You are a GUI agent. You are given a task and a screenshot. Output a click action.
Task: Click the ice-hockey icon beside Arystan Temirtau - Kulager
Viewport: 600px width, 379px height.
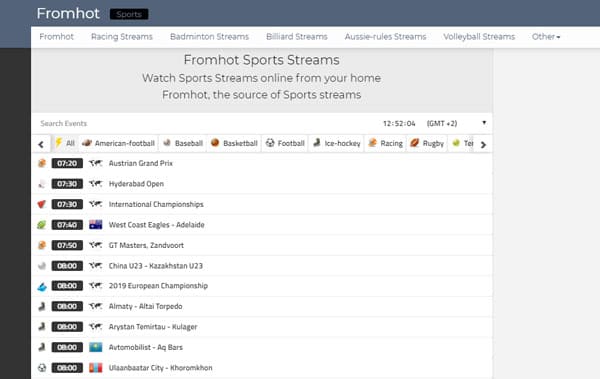click(42, 327)
